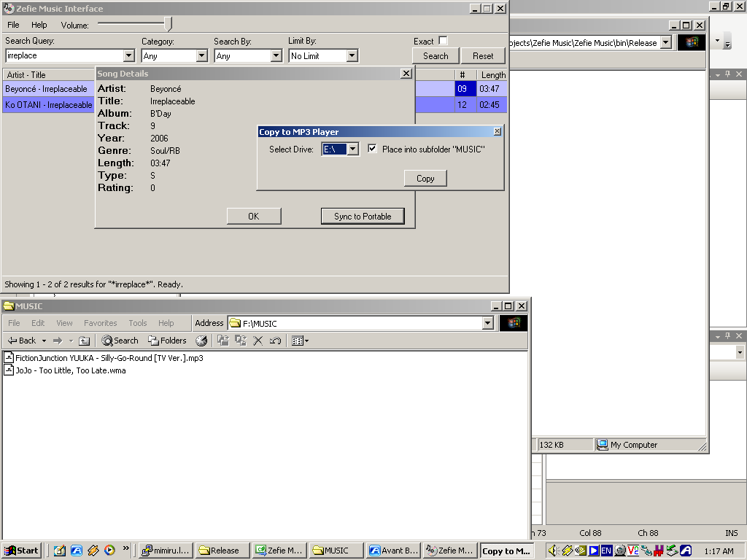The height and width of the screenshot is (560, 747).
Task: Expand the Search By dropdown
Action: click(276, 55)
